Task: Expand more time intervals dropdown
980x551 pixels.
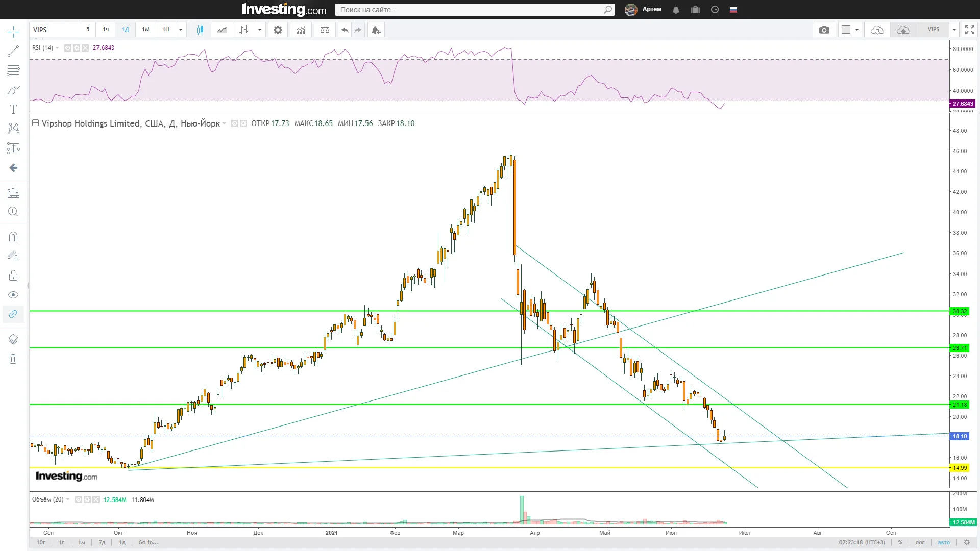Action: click(181, 30)
